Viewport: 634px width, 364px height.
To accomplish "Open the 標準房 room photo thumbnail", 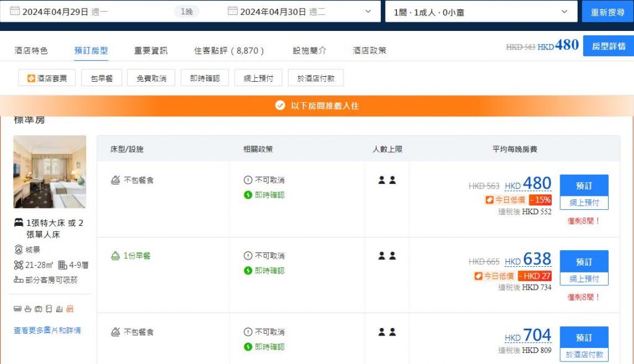I will tap(50, 171).
